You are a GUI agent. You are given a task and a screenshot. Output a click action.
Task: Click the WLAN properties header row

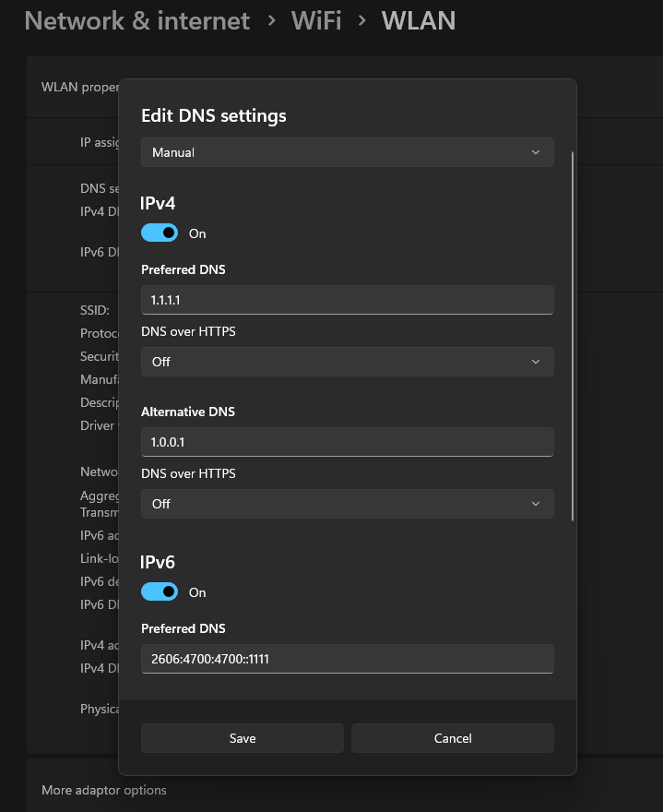(79, 87)
